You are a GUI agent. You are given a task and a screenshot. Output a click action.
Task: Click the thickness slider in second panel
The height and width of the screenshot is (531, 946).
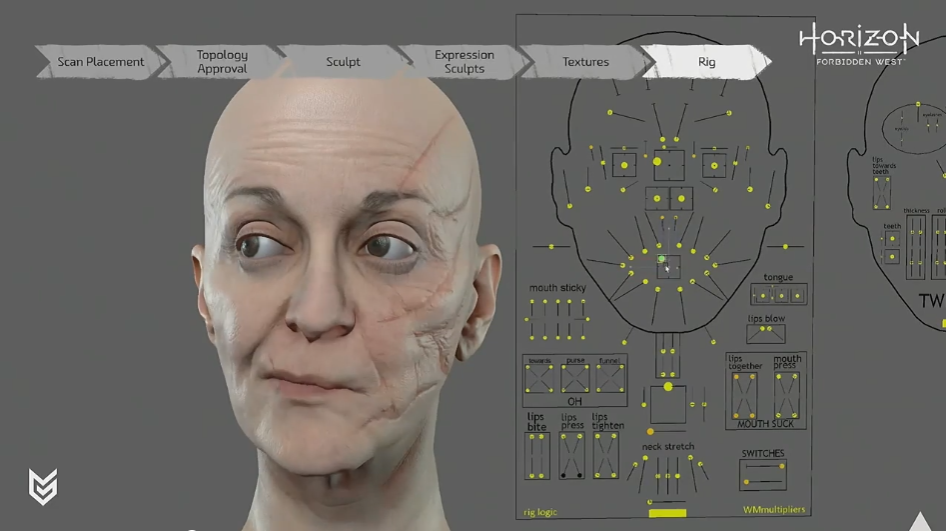click(x=915, y=246)
